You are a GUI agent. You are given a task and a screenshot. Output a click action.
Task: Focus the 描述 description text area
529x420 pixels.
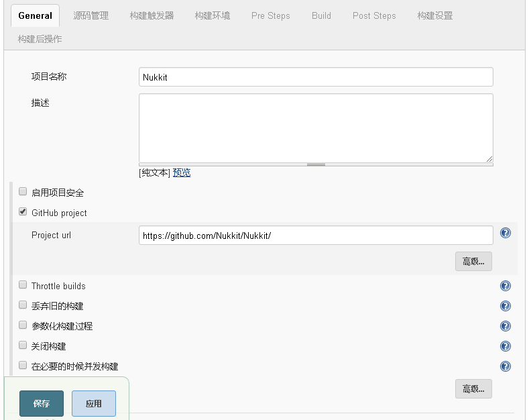(x=316, y=128)
